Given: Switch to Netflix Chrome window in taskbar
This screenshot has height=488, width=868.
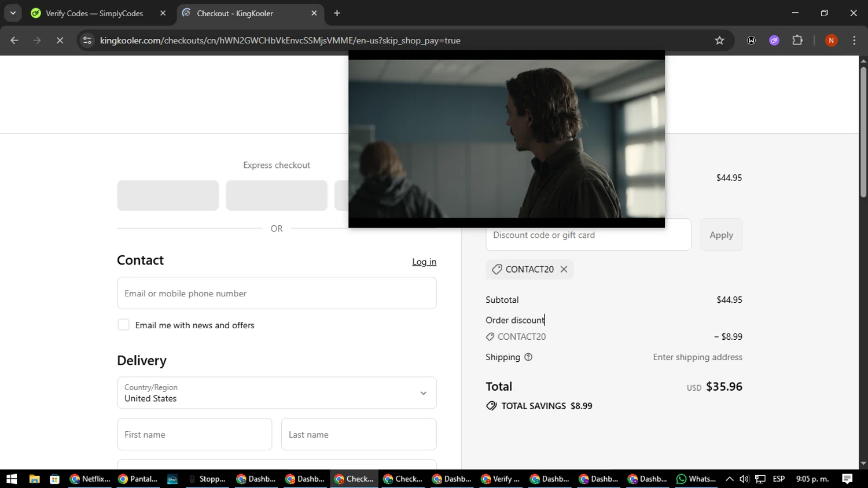Looking at the screenshot, I should 90,479.
